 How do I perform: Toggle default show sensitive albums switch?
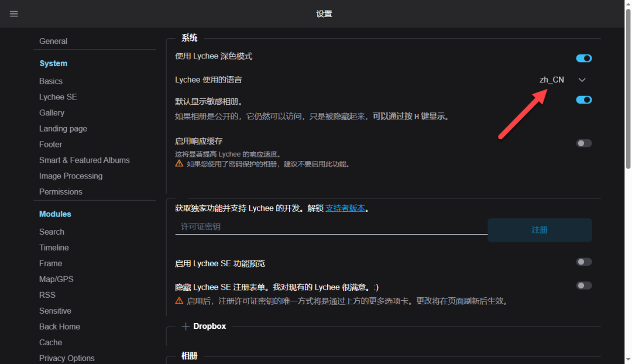[583, 100]
